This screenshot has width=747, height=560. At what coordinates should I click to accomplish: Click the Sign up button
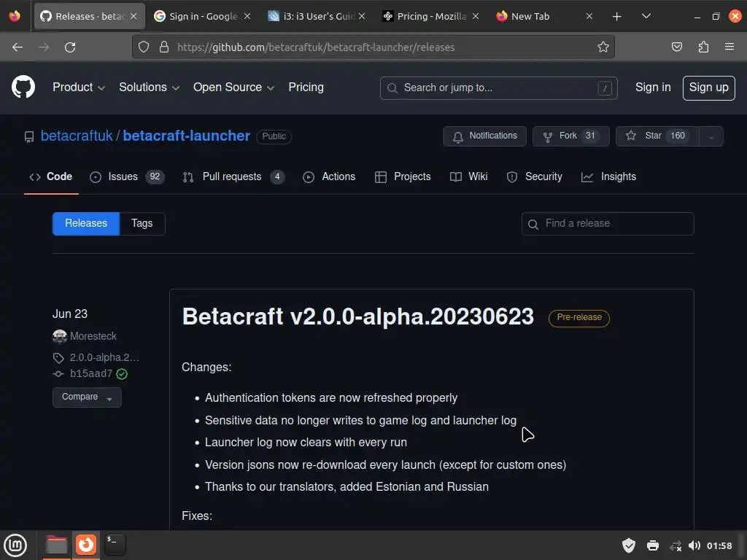[x=708, y=87]
